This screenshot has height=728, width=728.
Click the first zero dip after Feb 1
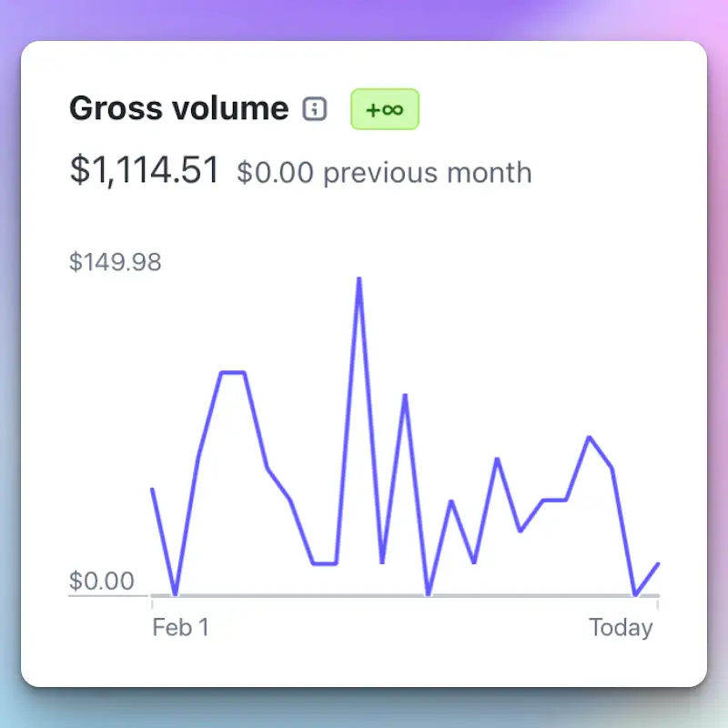[x=175, y=594]
